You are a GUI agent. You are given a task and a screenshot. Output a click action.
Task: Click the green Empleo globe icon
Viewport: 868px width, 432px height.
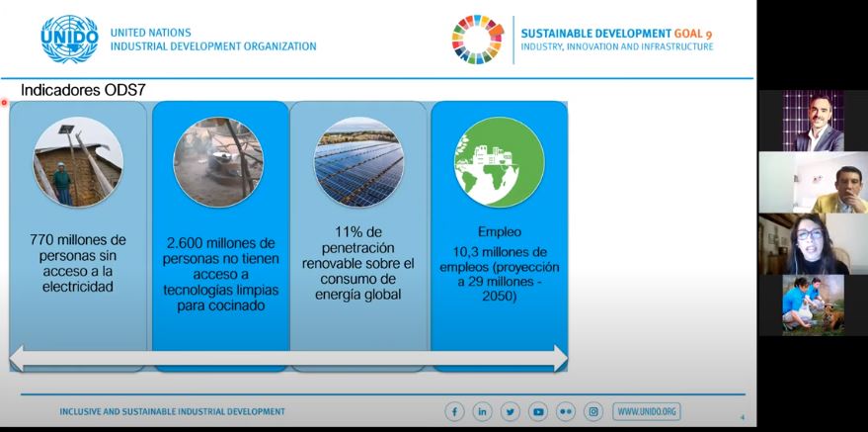[x=499, y=161]
